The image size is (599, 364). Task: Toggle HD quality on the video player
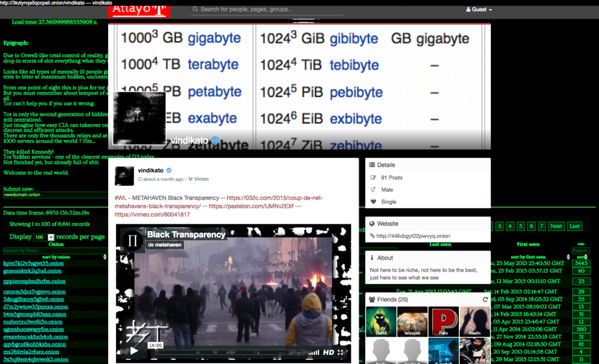tap(328, 352)
